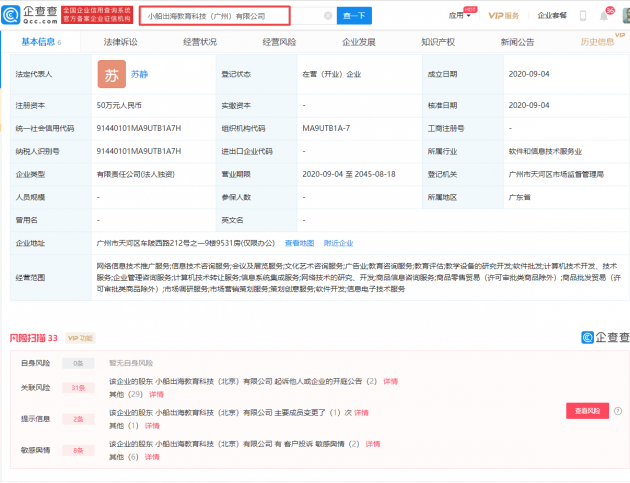Switch to the 经营风险 tab

coord(279,42)
